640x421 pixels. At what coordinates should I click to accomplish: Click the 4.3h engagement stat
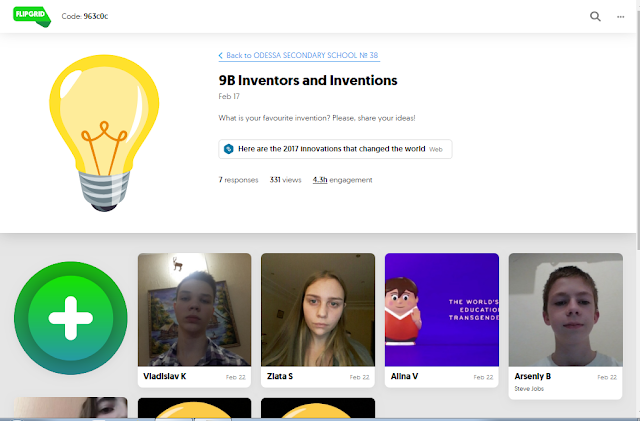342,180
